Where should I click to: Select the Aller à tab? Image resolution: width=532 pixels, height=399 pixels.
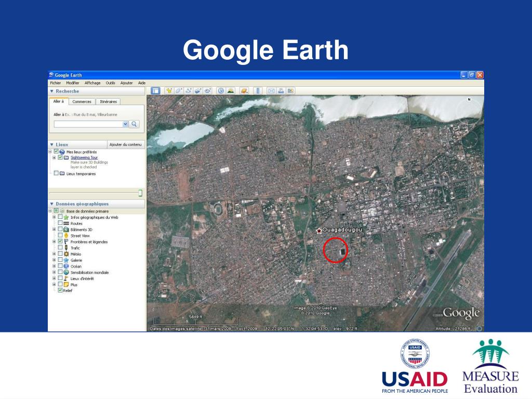(x=59, y=101)
